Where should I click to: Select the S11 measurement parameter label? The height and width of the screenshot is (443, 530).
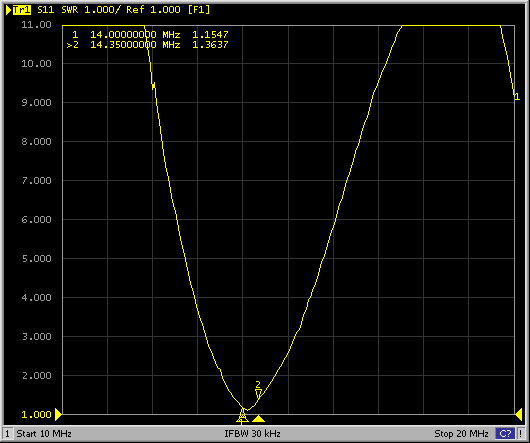pos(46,10)
